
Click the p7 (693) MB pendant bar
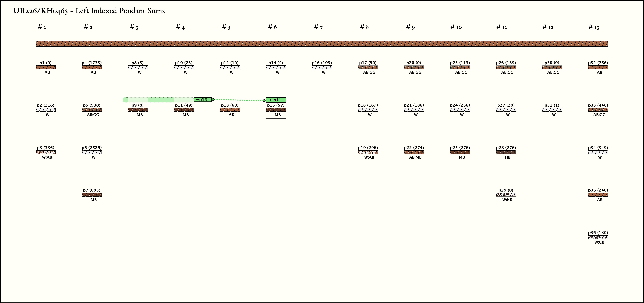(92, 195)
